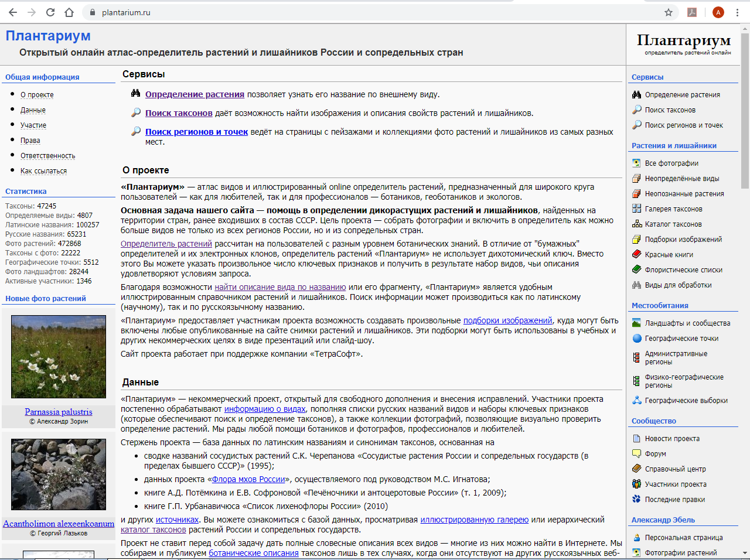This screenshot has width=750, height=560.
Task: Open the Parnassia palustris photo thumbnail
Action: (x=59, y=357)
